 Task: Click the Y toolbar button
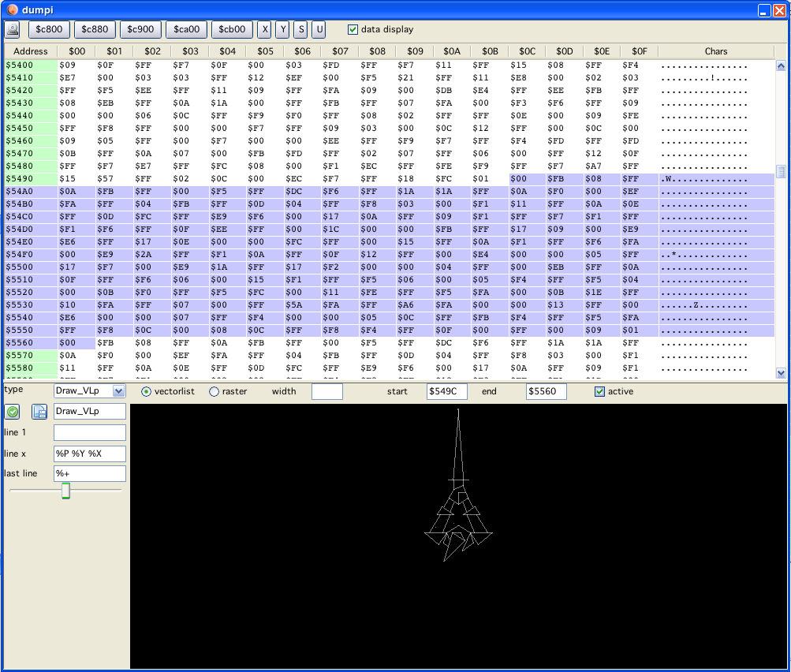[x=283, y=29]
